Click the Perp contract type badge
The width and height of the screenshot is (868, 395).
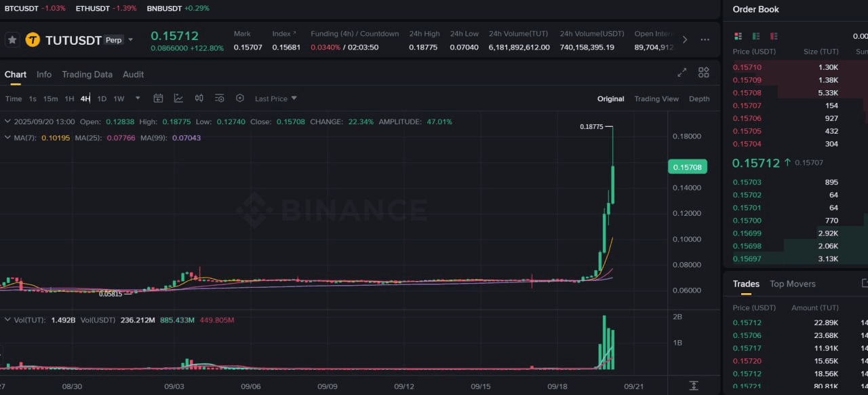[x=114, y=40]
